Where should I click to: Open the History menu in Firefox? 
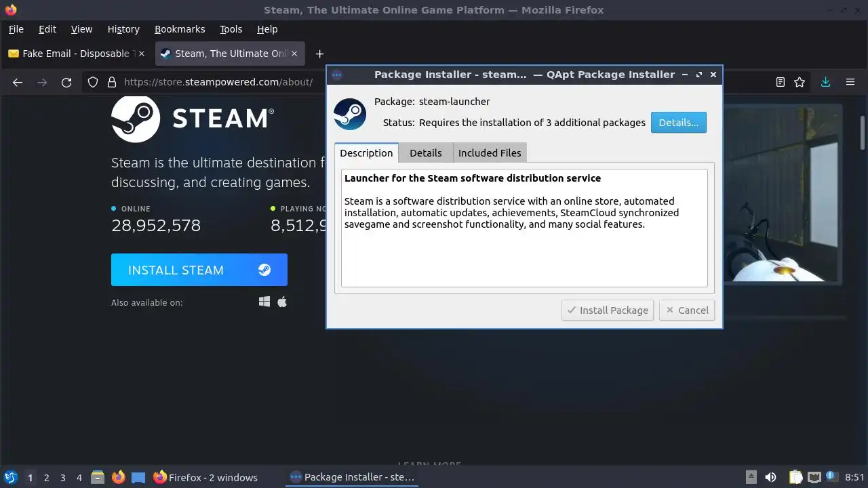click(123, 29)
